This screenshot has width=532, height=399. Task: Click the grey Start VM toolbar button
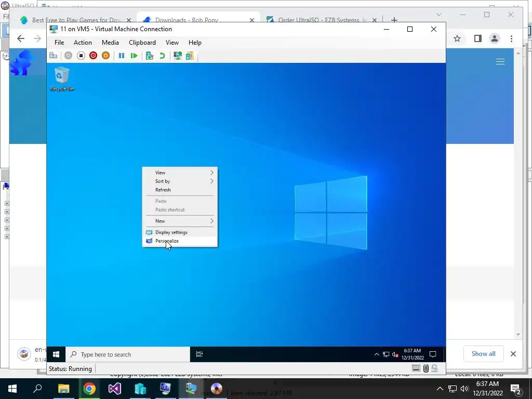tap(68, 56)
